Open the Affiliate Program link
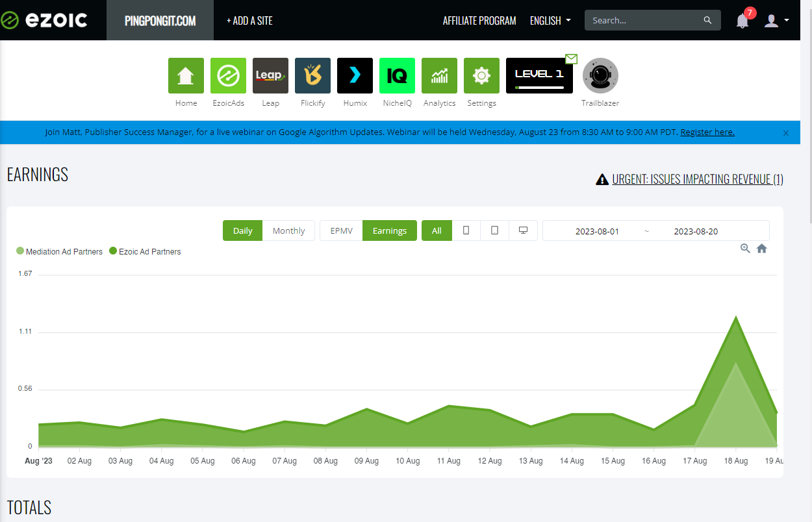Viewport: 812px width, 522px height. click(x=479, y=21)
